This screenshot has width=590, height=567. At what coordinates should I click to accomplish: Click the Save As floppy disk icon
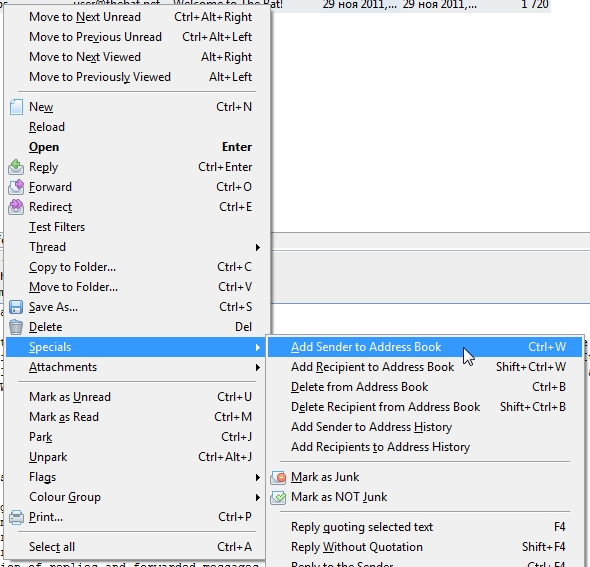(x=16, y=307)
